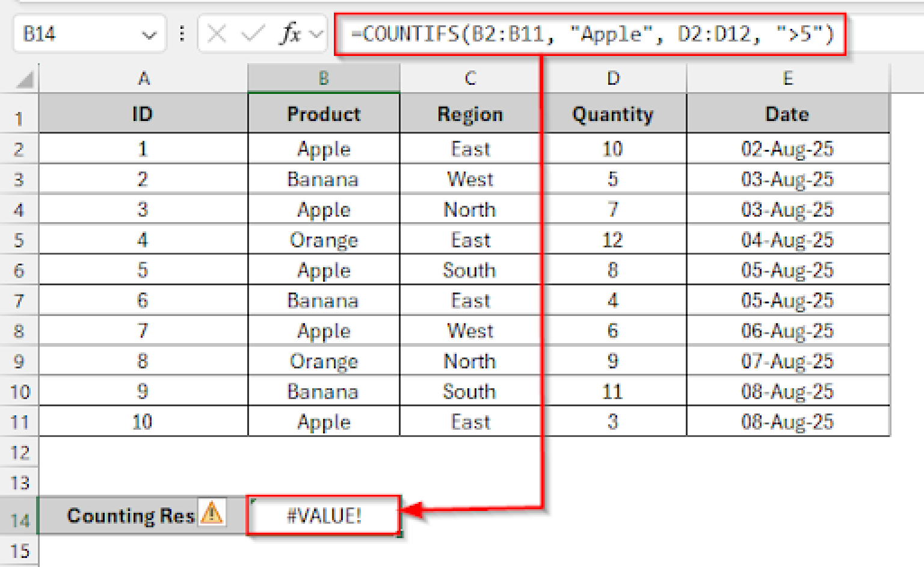
Task: Click Banana in row 3
Action: click(324, 179)
